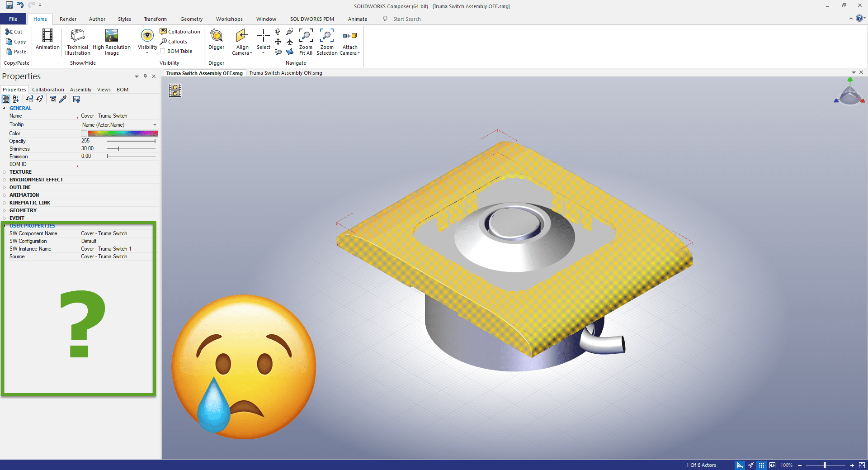Open the Technical Illustration workshop
The height and width of the screenshot is (470, 868).
tap(78, 42)
